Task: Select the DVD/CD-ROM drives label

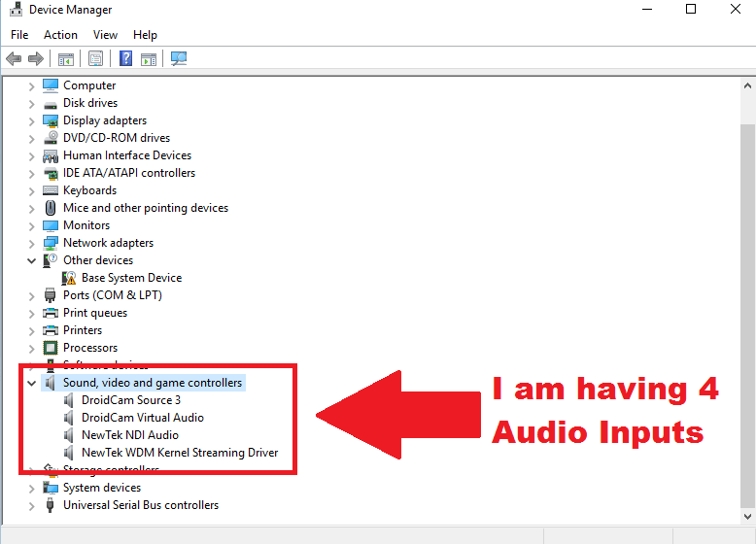Action: click(x=117, y=138)
